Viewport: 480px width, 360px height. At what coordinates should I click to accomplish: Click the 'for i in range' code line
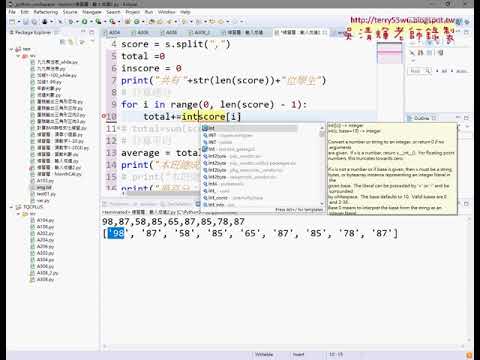pos(214,104)
